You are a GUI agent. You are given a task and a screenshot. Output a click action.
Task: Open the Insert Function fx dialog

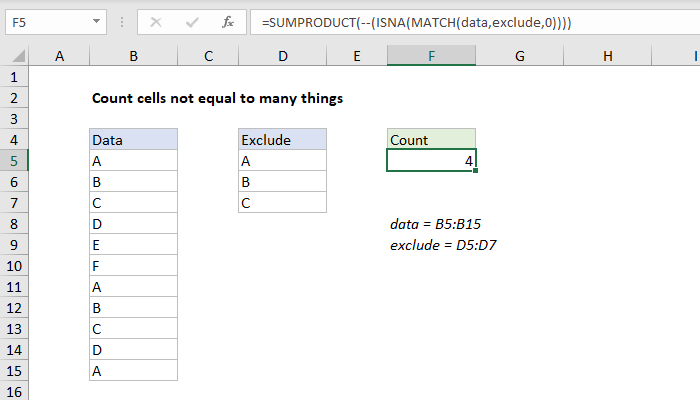(227, 21)
